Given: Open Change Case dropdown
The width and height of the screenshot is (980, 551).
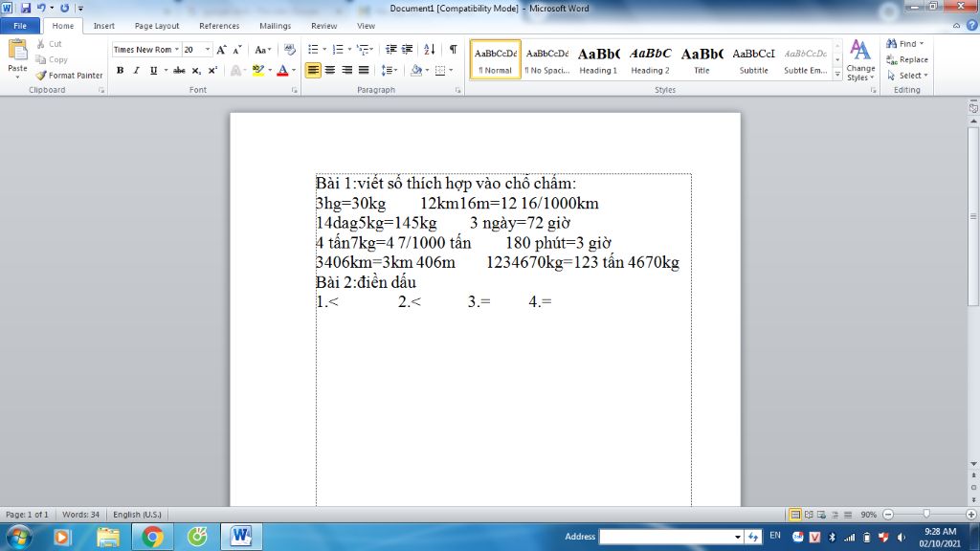Looking at the screenshot, I should (262, 50).
